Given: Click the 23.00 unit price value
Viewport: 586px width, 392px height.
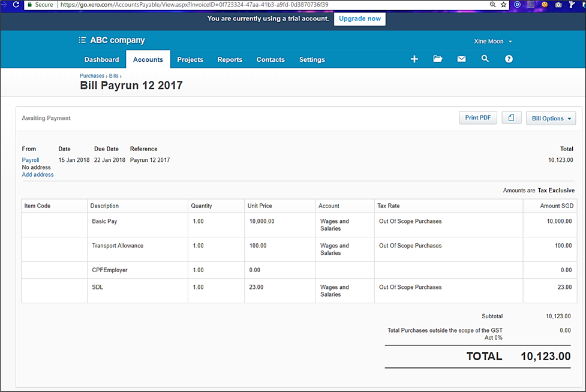Looking at the screenshot, I should point(256,287).
